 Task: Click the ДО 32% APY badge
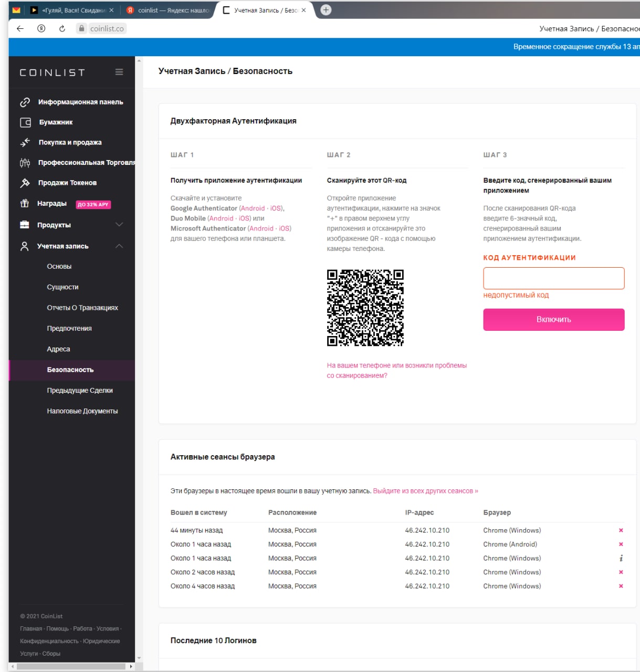pos(93,204)
